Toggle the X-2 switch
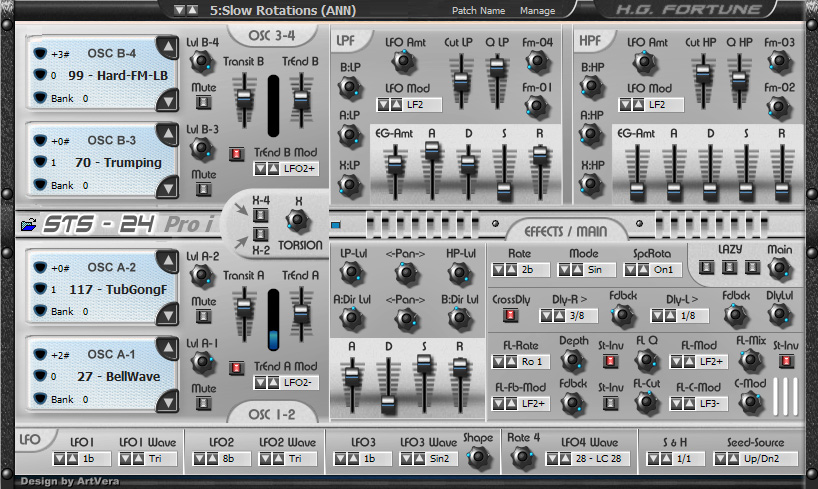The image size is (818, 489). coord(260,234)
